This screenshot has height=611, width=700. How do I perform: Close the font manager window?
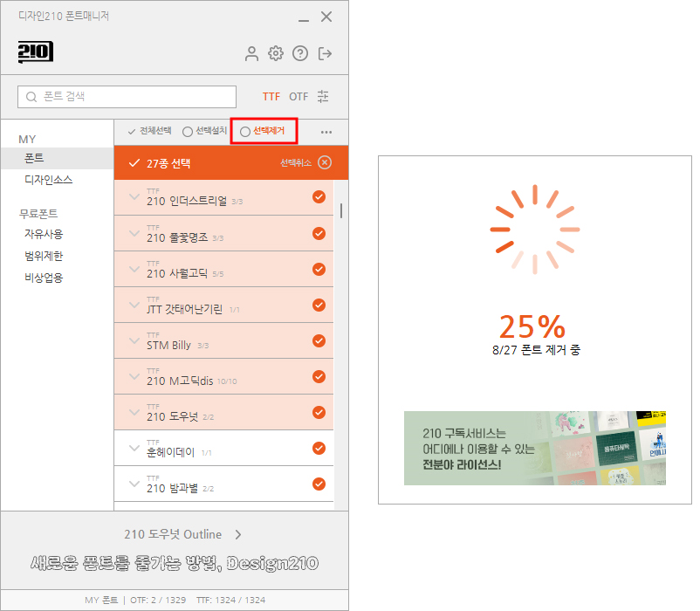[326, 17]
